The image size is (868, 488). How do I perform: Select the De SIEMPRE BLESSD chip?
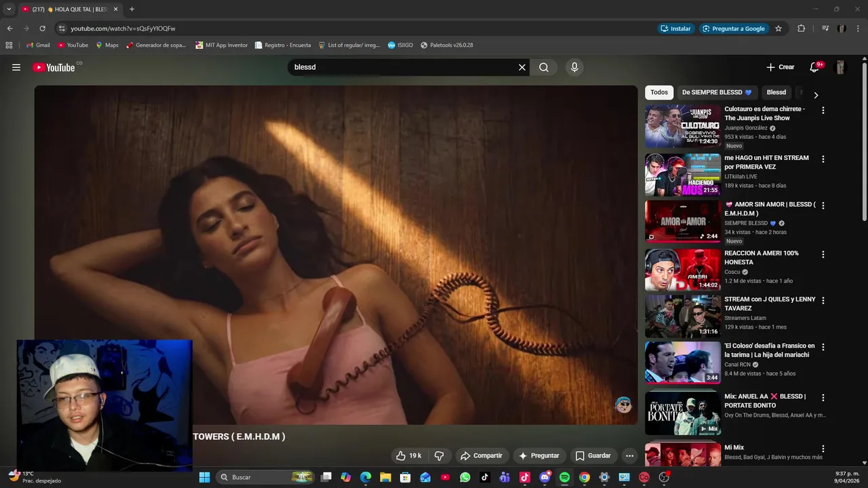pyautogui.click(x=717, y=92)
